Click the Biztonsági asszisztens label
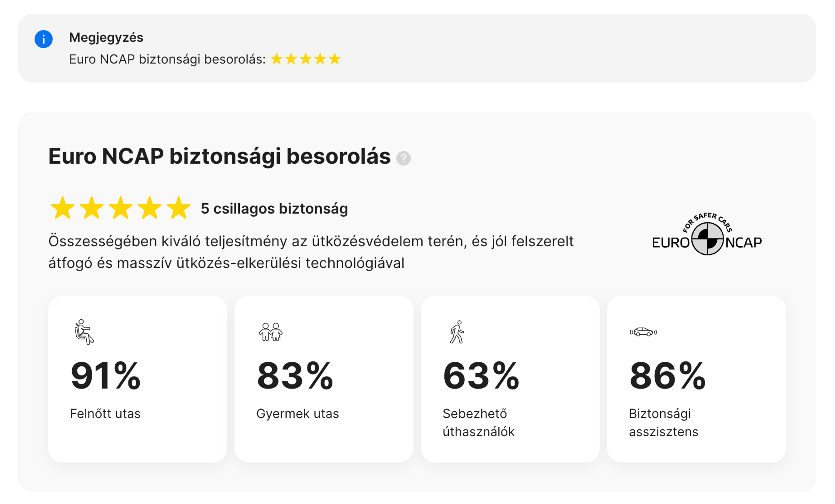The image size is (835, 504). [x=663, y=423]
